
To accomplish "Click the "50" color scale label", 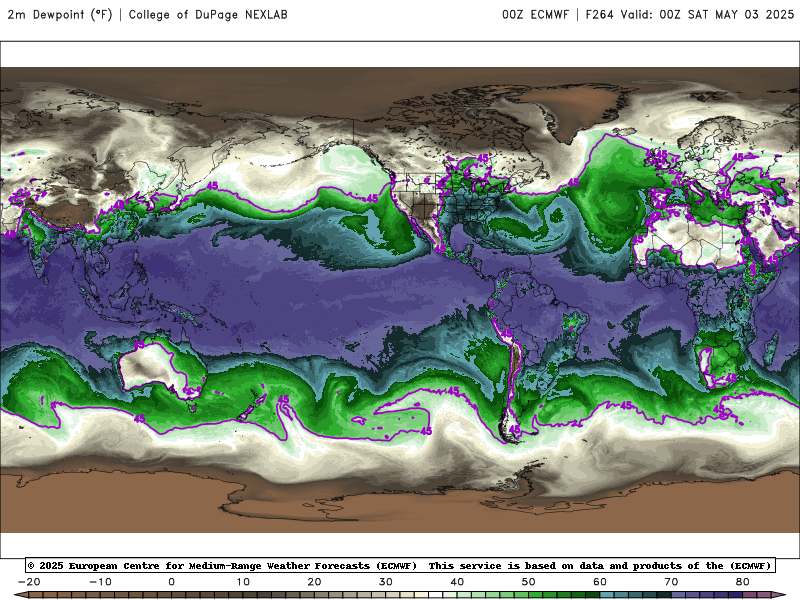I will [x=529, y=582].
